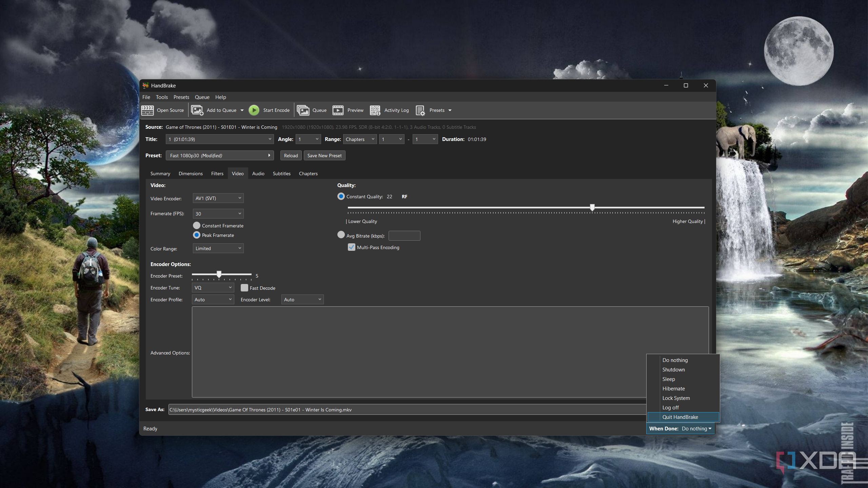868x488 pixels.
Task: Open the File menu
Action: [146, 97]
